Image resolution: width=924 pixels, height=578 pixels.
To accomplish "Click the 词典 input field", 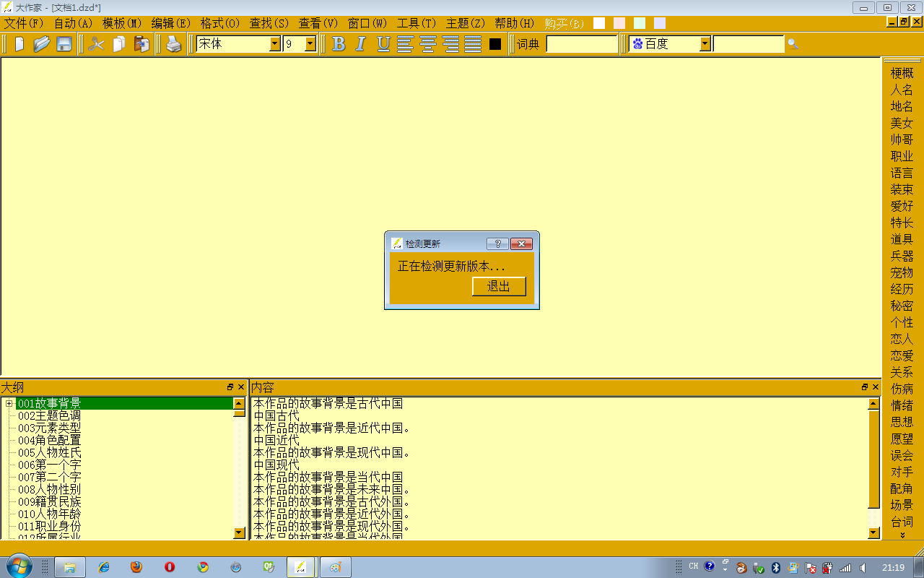I will [x=582, y=44].
